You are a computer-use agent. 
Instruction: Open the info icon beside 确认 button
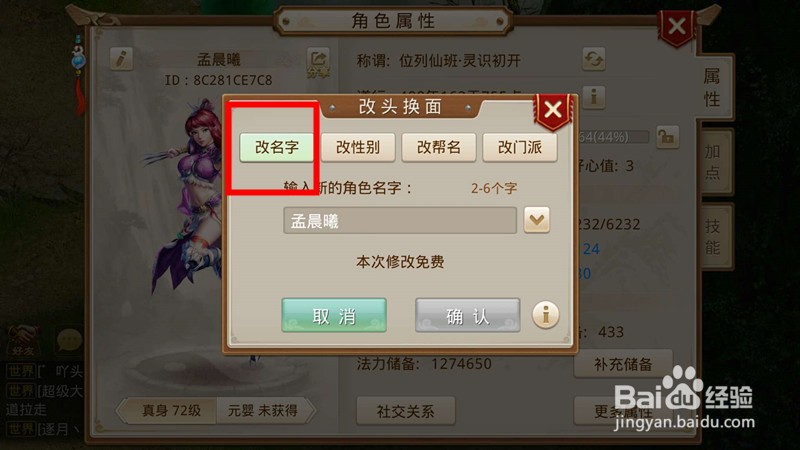[546, 314]
